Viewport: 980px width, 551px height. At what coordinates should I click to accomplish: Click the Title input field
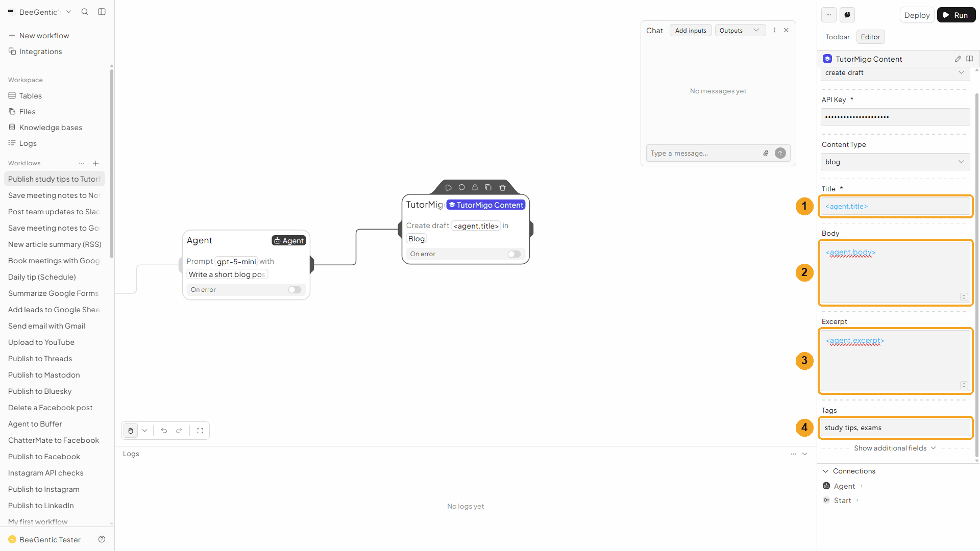click(895, 206)
